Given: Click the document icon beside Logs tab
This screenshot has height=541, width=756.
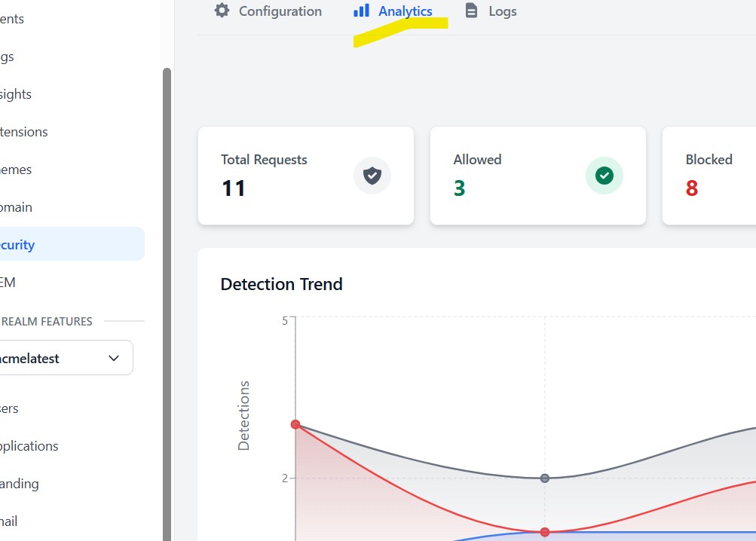Looking at the screenshot, I should [472, 11].
